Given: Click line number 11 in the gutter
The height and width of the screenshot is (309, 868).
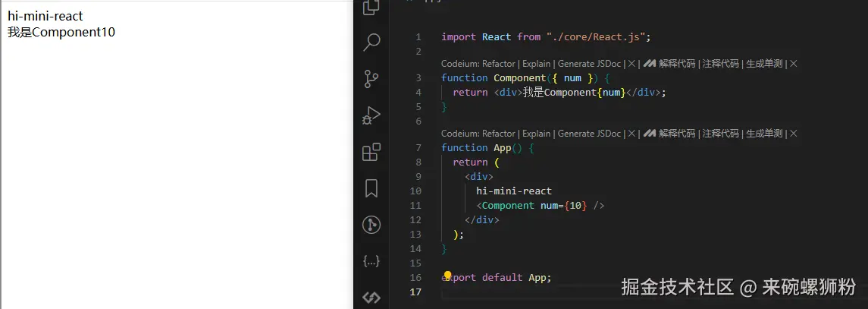Looking at the screenshot, I should (x=415, y=206).
